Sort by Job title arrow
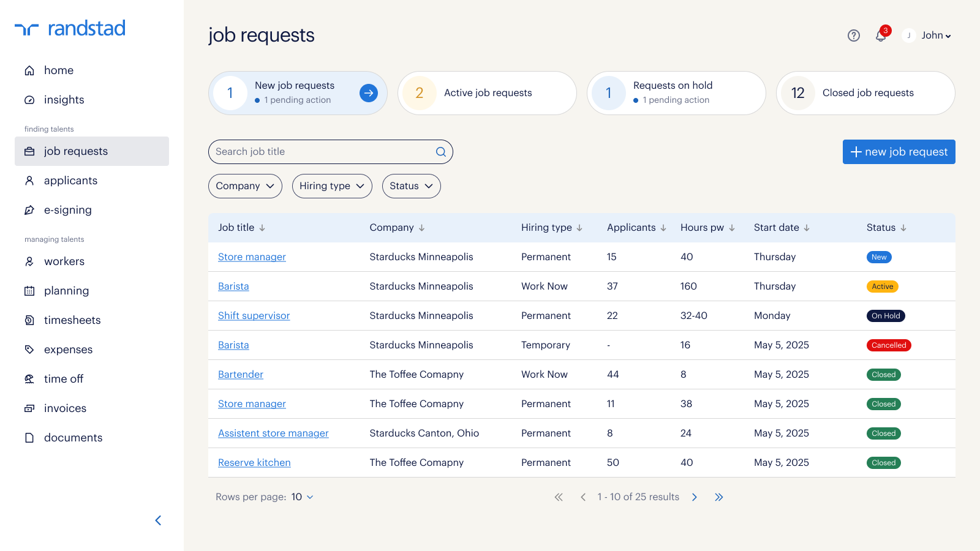 click(262, 228)
